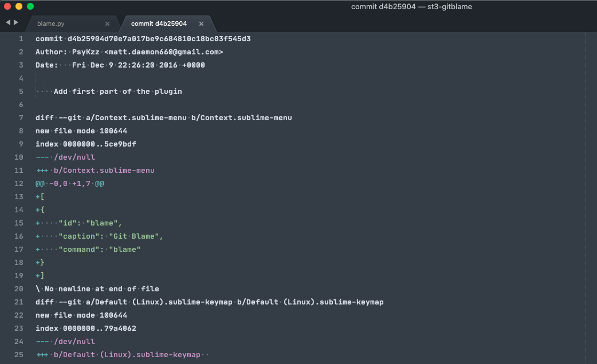
Task: Click the red close window button
Action: pos(7,6)
